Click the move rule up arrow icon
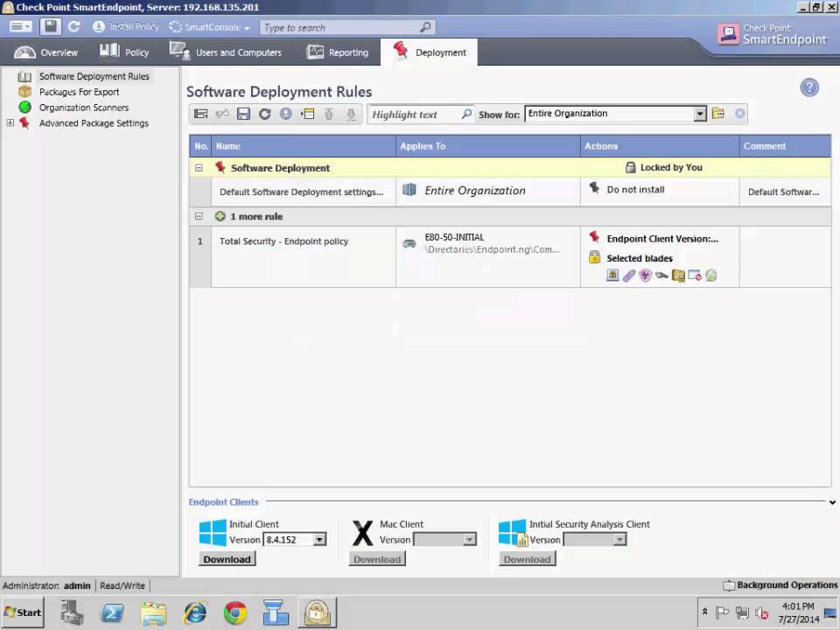The width and height of the screenshot is (840, 630). coord(329,114)
